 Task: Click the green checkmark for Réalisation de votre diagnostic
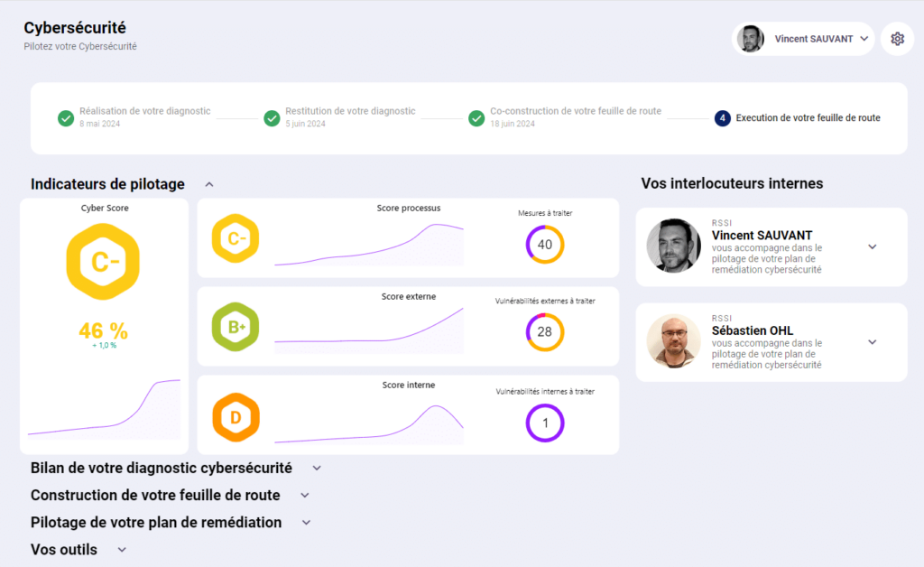pyautogui.click(x=66, y=118)
